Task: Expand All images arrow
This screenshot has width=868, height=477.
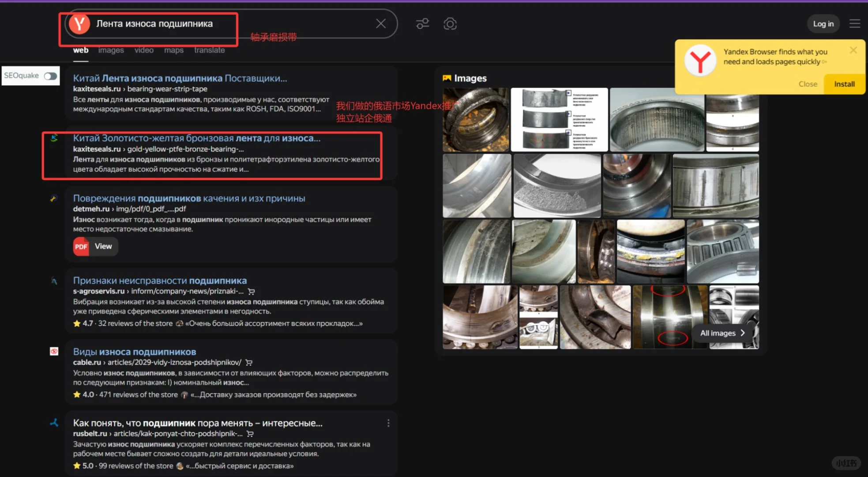Action: pyautogui.click(x=743, y=333)
